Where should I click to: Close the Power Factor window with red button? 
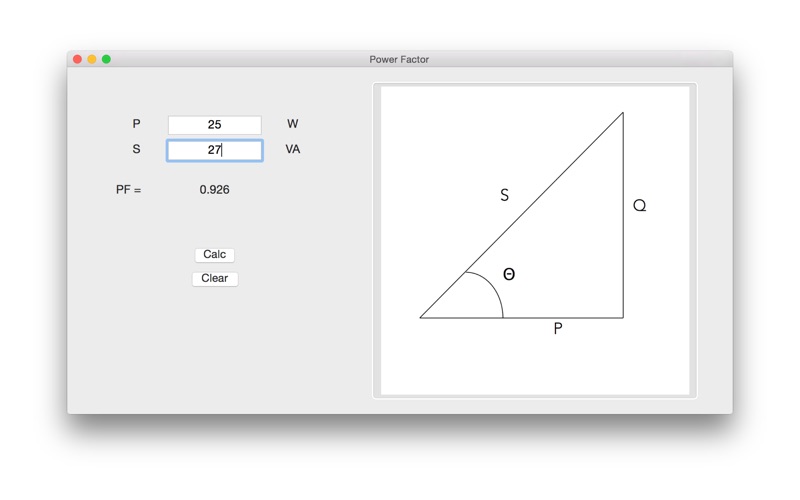coord(78,59)
